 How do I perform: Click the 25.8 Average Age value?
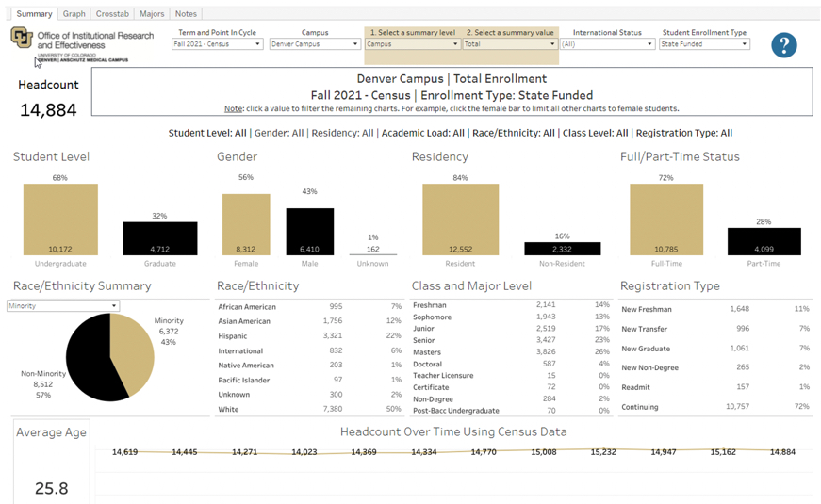tap(51, 488)
